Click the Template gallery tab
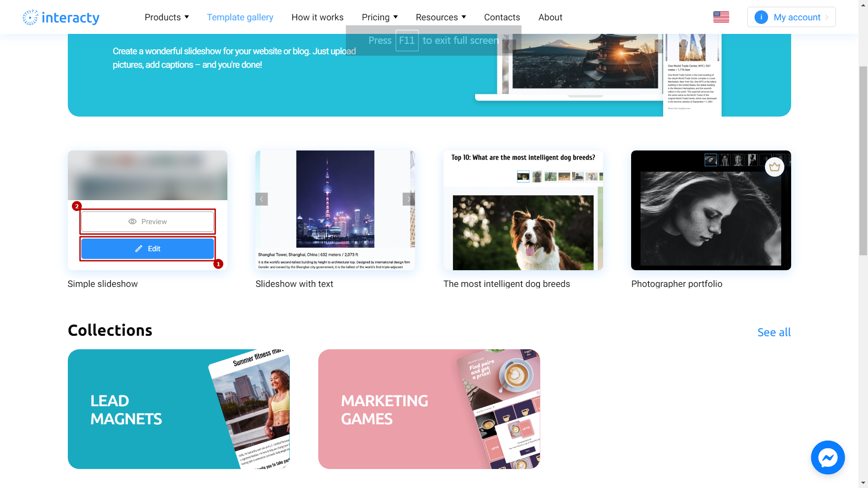 (240, 17)
